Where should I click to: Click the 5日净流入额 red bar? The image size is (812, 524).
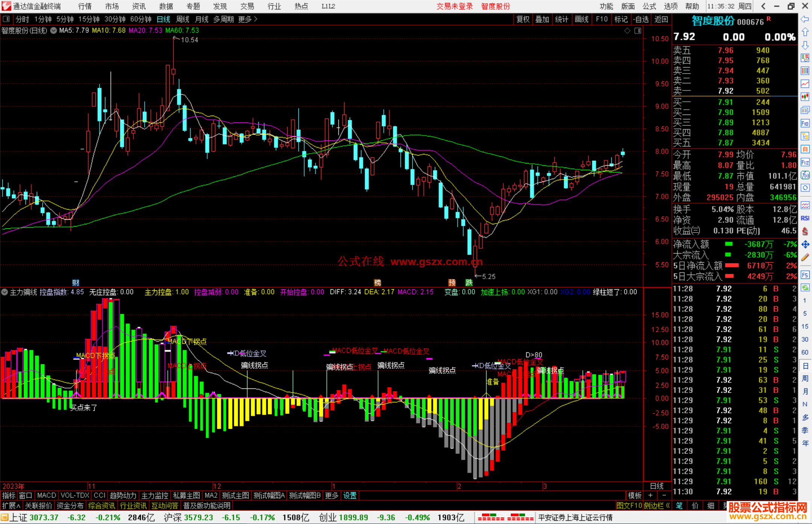pos(732,266)
